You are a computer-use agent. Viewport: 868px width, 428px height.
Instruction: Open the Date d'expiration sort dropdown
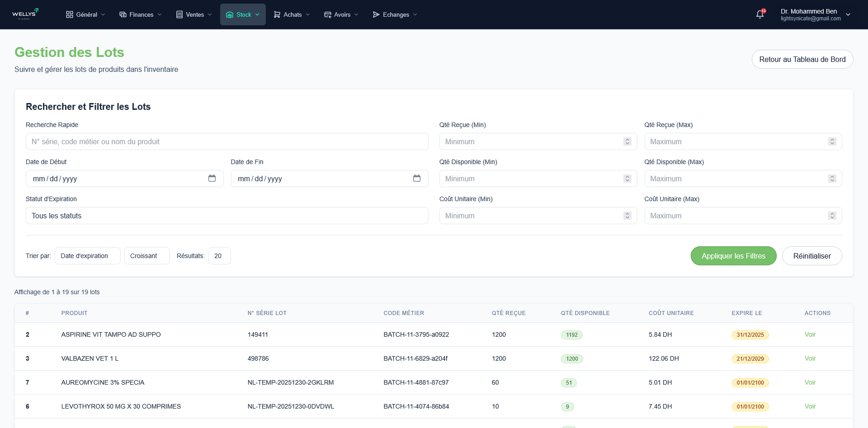[87, 256]
